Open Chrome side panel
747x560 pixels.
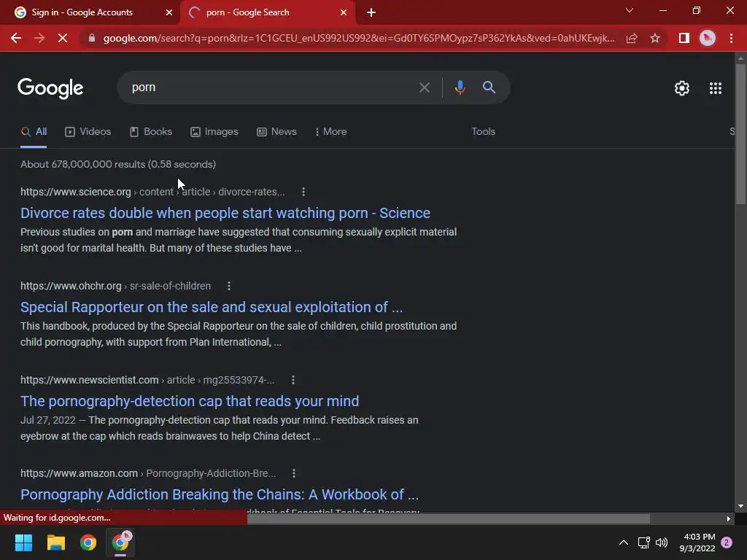point(684,38)
